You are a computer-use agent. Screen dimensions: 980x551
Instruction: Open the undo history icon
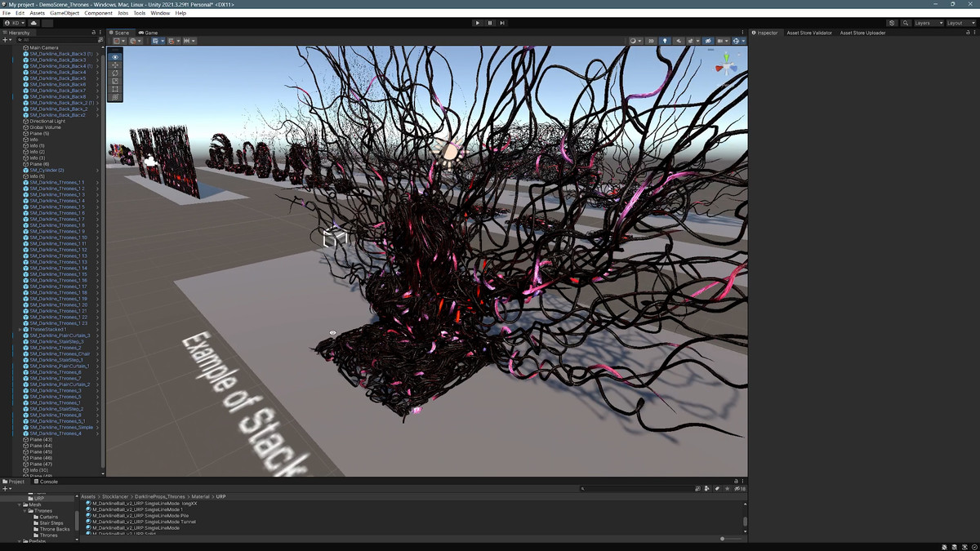(x=892, y=23)
